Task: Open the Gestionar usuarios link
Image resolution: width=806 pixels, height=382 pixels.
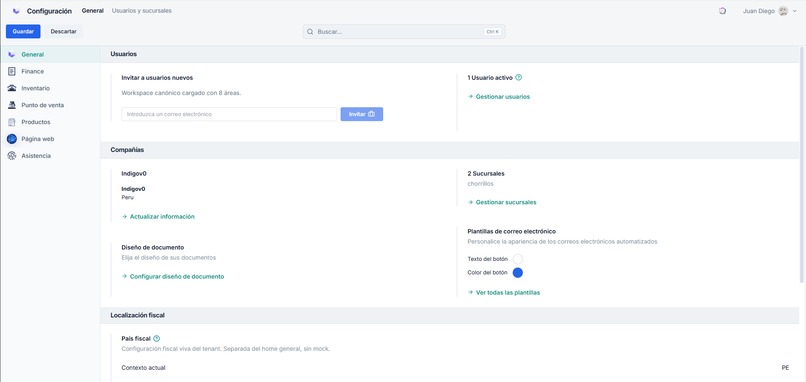Action: tap(503, 97)
